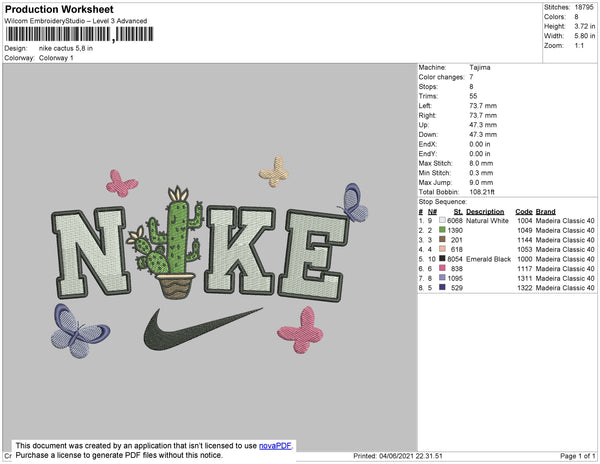Select the Max Jump value 9.0 mm
600x464 pixels.
click(481, 182)
